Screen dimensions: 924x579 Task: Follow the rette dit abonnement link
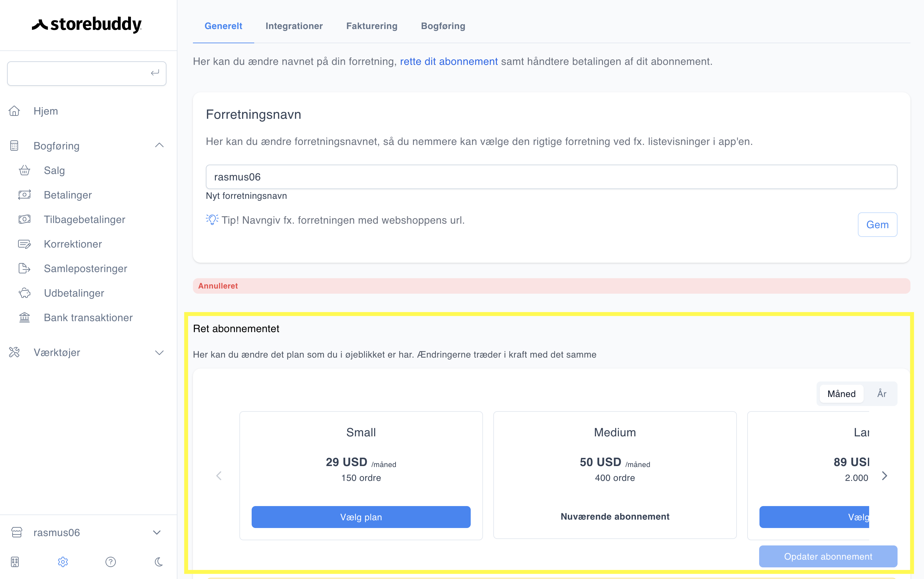[448, 62]
